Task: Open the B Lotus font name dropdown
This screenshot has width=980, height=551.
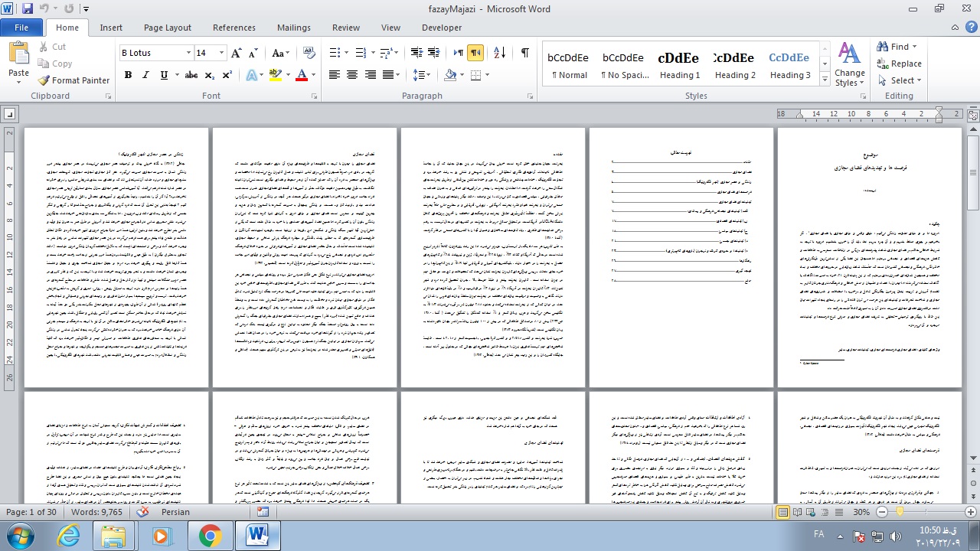Action: point(188,53)
